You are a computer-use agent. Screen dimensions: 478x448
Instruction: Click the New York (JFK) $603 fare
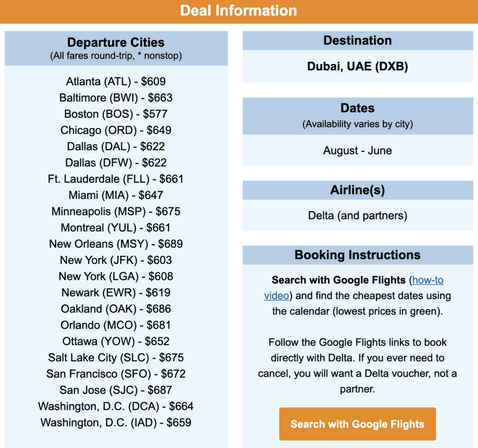click(115, 260)
